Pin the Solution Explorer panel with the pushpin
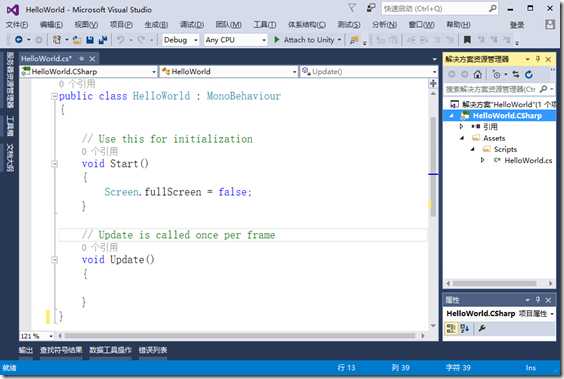The width and height of the screenshot is (564, 379). point(538,59)
